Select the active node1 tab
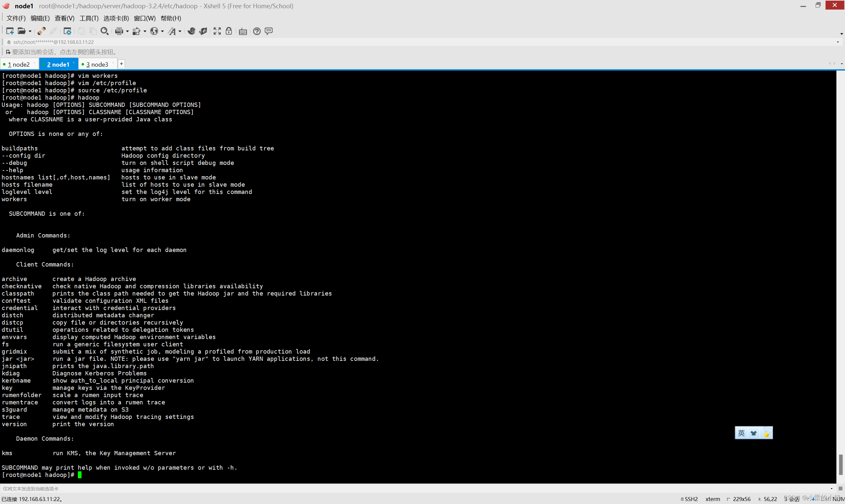 [58, 65]
